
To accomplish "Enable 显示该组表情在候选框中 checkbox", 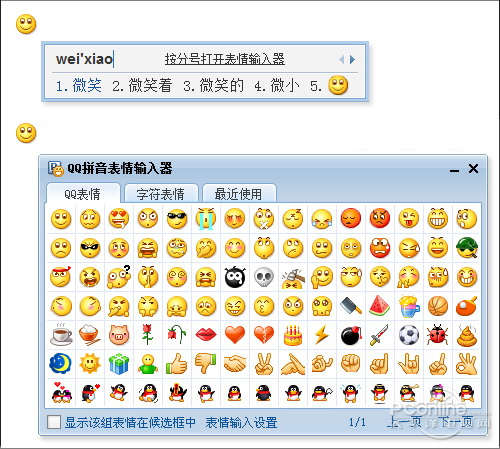I will 54,422.
